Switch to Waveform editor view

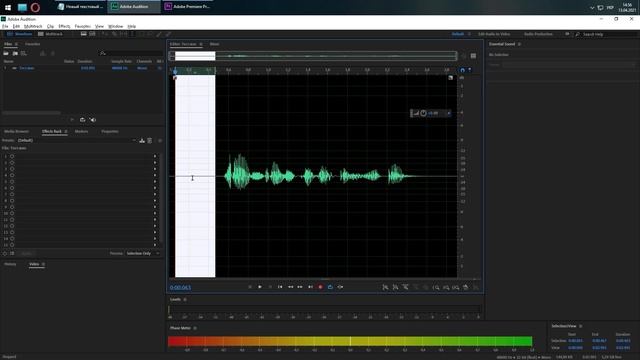point(20,34)
